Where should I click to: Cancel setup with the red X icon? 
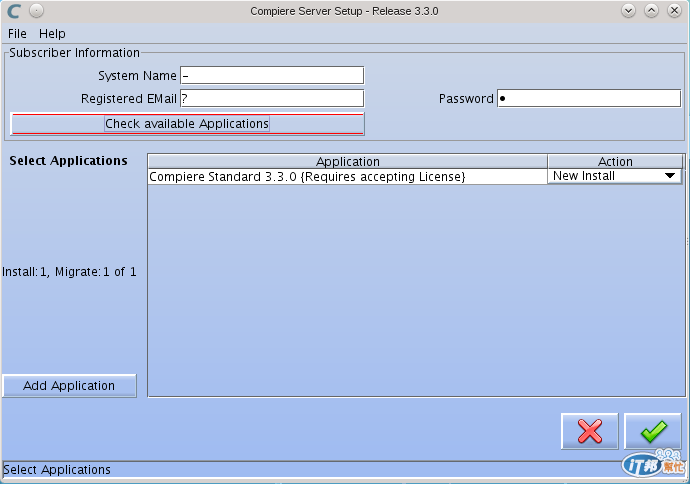tap(590, 431)
